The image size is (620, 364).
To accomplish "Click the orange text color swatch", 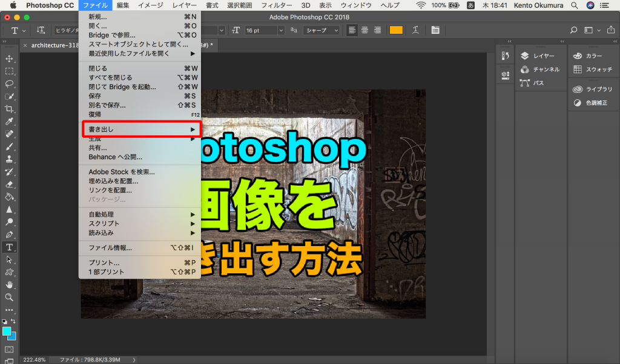I will [x=396, y=30].
